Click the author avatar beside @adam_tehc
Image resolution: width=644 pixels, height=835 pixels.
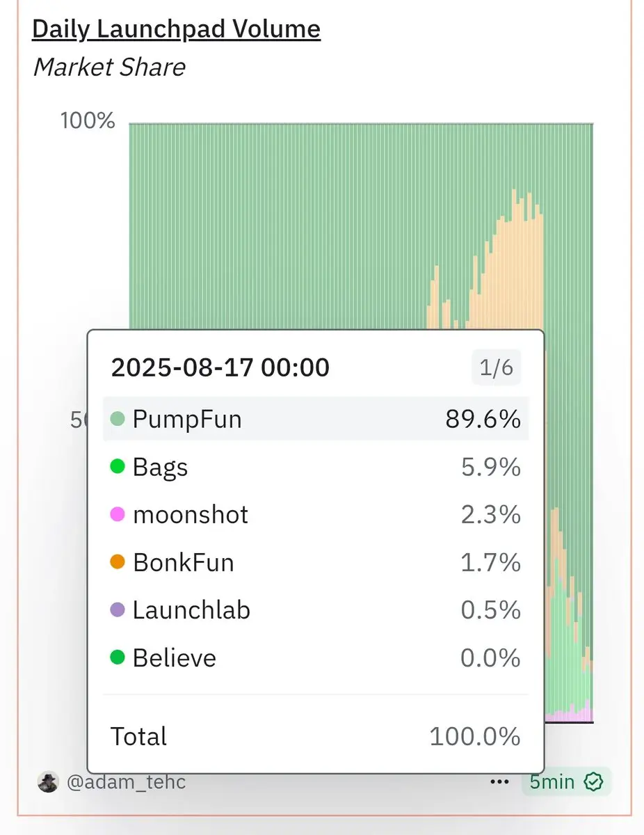48,781
